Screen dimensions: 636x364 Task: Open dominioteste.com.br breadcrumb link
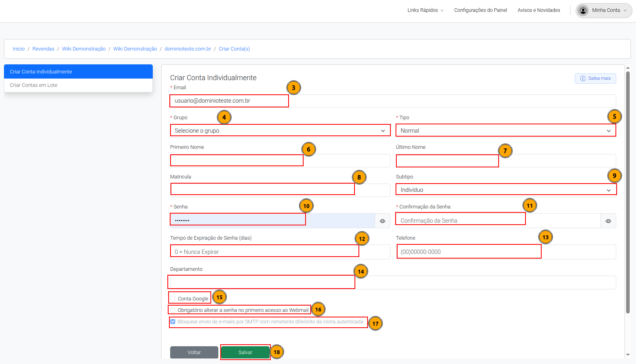click(188, 49)
